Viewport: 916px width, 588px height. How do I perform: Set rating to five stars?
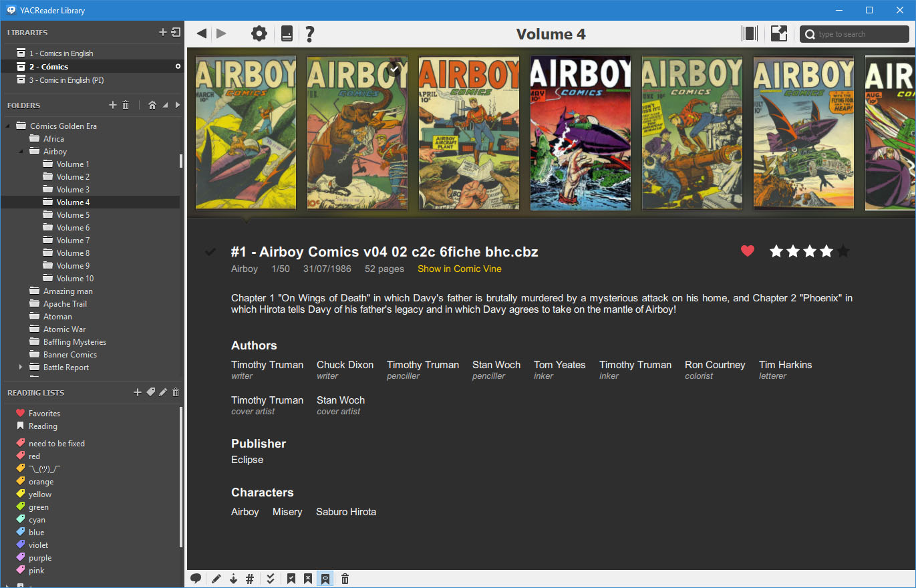pyautogui.click(x=843, y=251)
